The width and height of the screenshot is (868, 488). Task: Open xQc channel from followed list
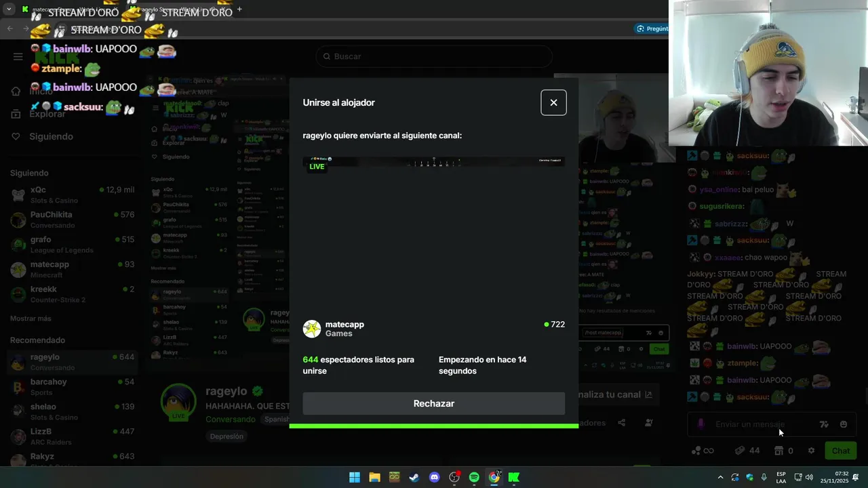(72, 195)
